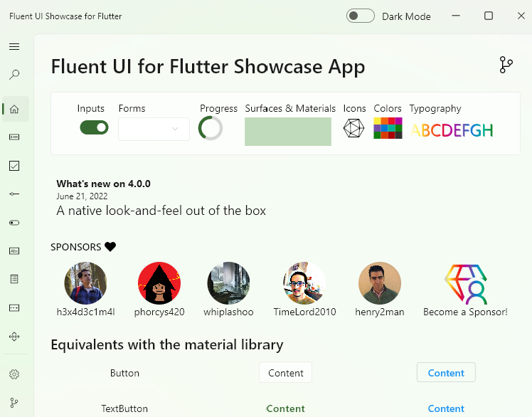
Task: Click the Progress ring indicator
Action: pyautogui.click(x=211, y=128)
